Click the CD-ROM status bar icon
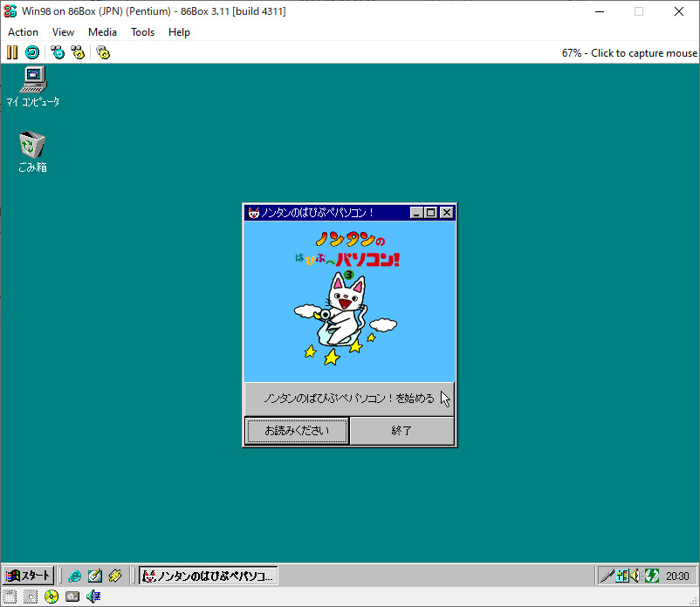 point(51,597)
